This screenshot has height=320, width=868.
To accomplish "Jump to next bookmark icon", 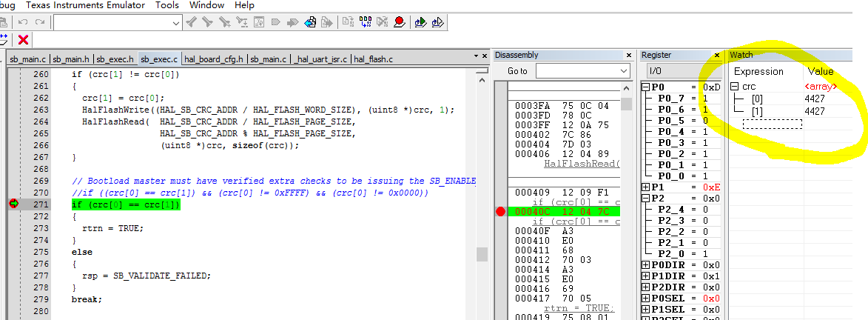I will (x=292, y=22).
